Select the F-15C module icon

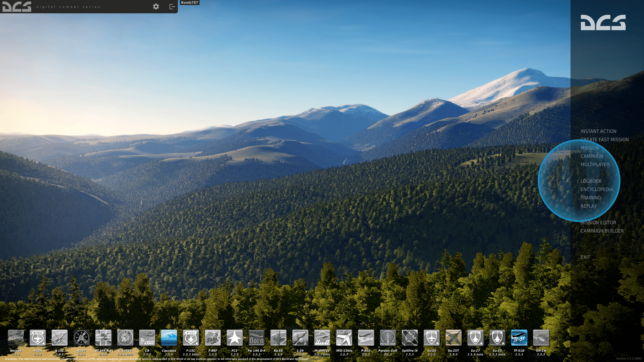[x=191, y=338]
